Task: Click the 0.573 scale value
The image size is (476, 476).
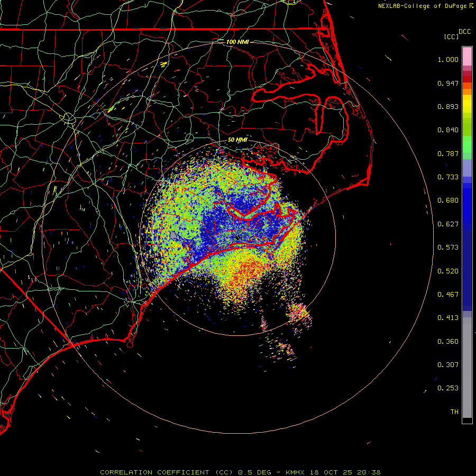Action: click(x=448, y=248)
